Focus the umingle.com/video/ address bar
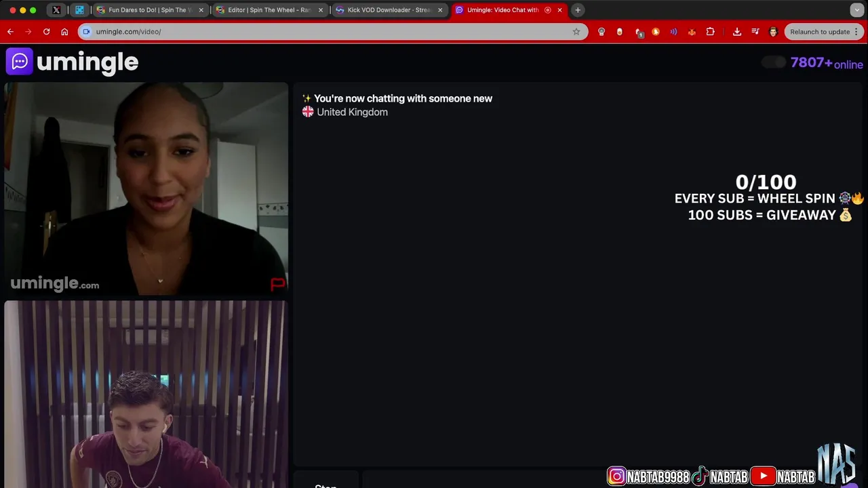Viewport: 868px width, 488px height. tap(332, 32)
